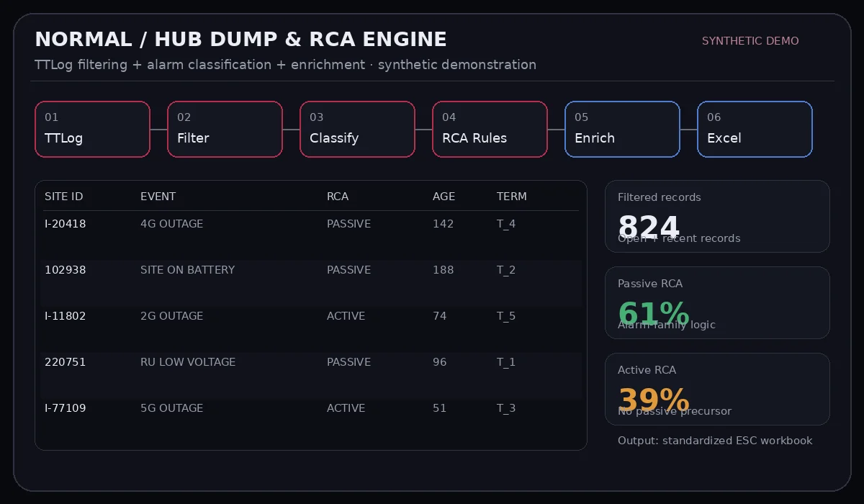Click ACTIVE in the I-77109 row
This screenshot has width=864, height=504.
click(x=346, y=408)
